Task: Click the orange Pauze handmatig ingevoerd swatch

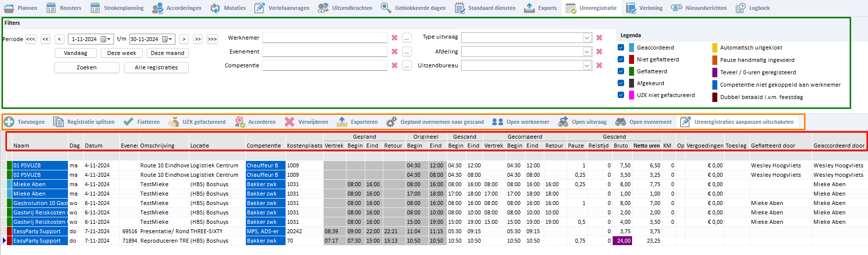Action: pos(715,60)
